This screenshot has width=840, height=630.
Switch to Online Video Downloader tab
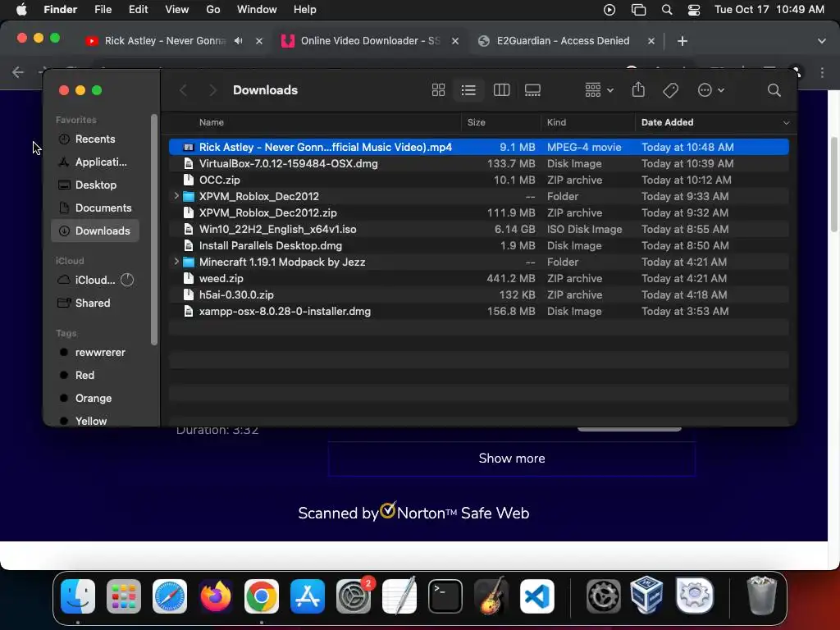[370, 41]
